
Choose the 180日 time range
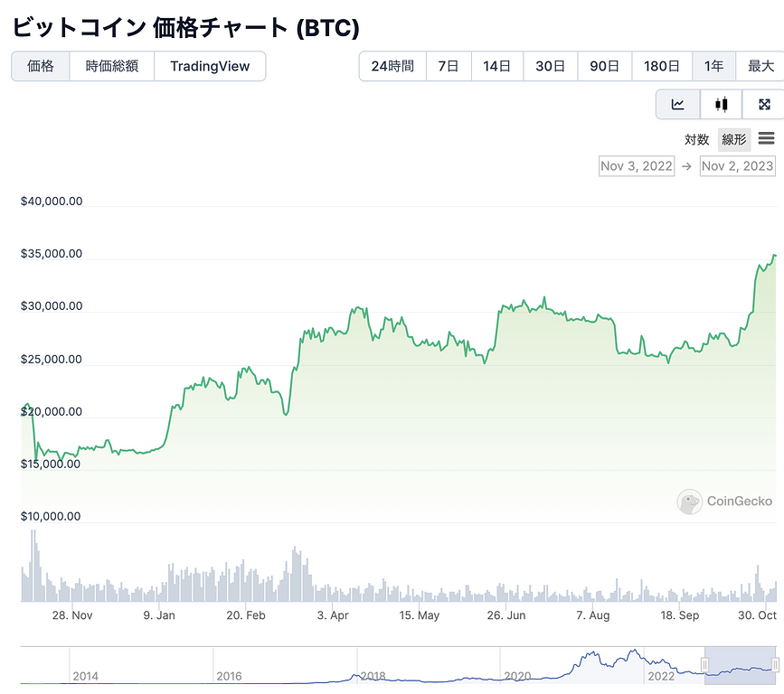pos(662,67)
